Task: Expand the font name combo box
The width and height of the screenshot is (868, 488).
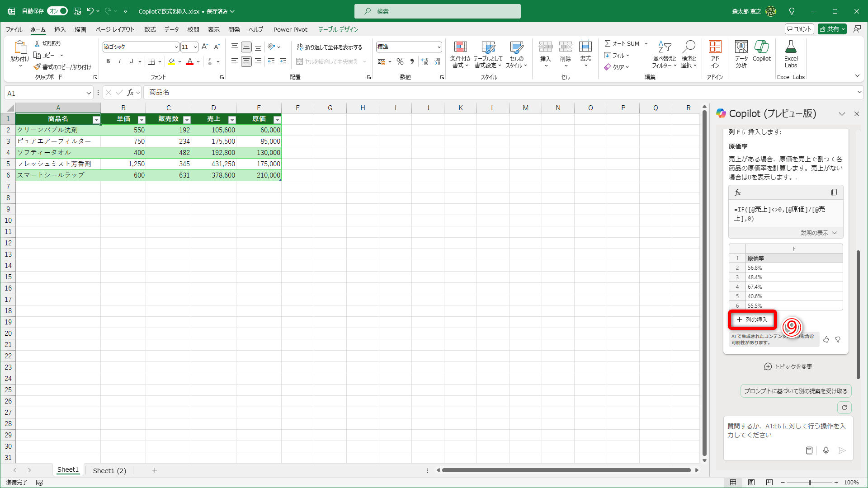Action: click(x=176, y=47)
